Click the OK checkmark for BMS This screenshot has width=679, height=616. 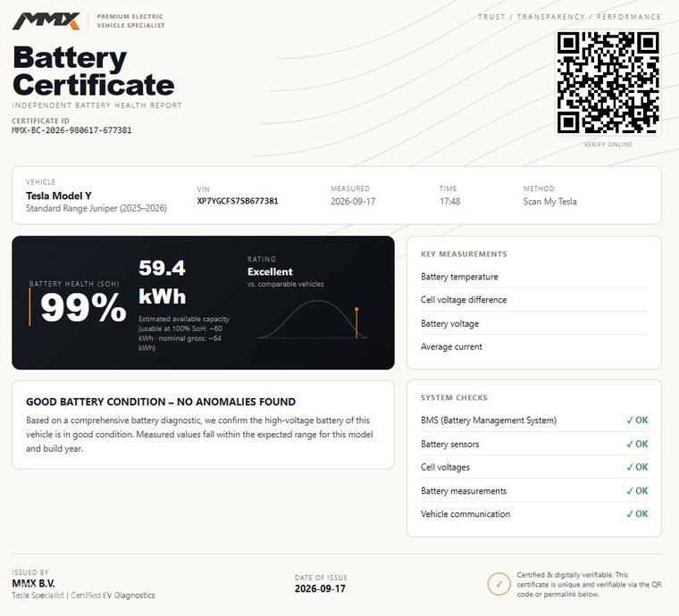pos(637,420)
